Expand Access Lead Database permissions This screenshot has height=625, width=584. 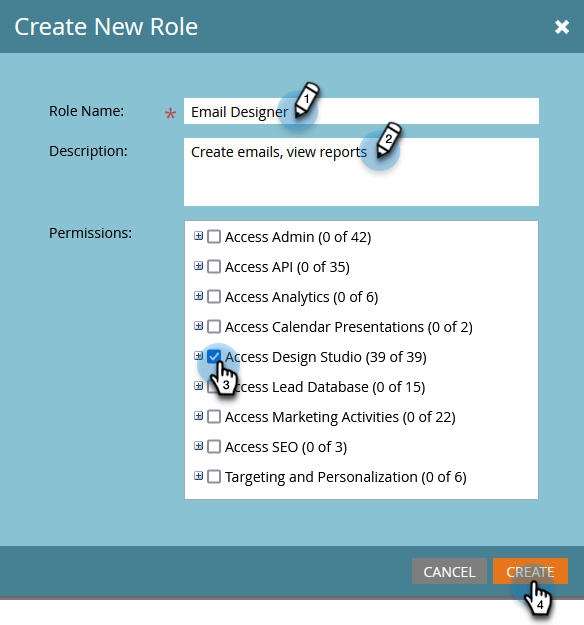tap(198, 386)
